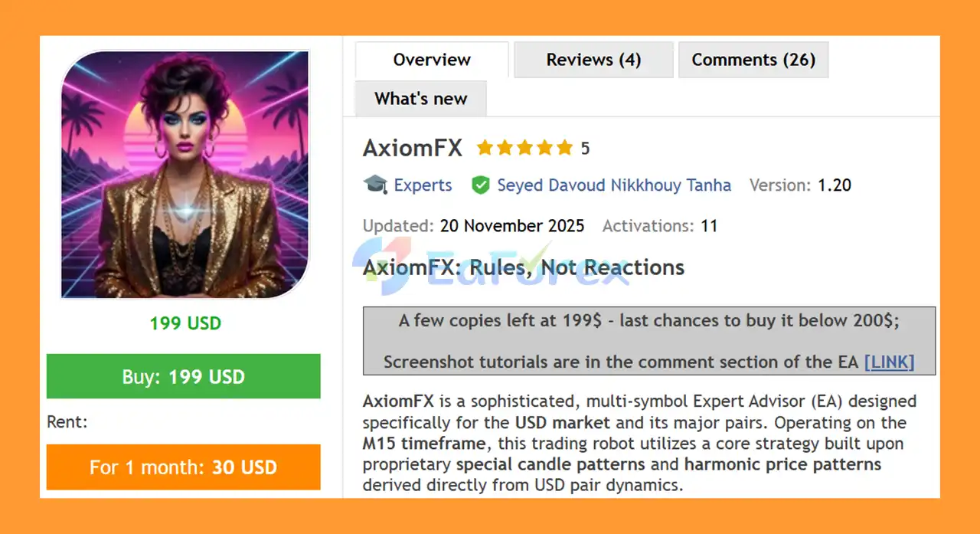Open the Comments (26) tab
980x534 pixels.
(x=753, y=60)
